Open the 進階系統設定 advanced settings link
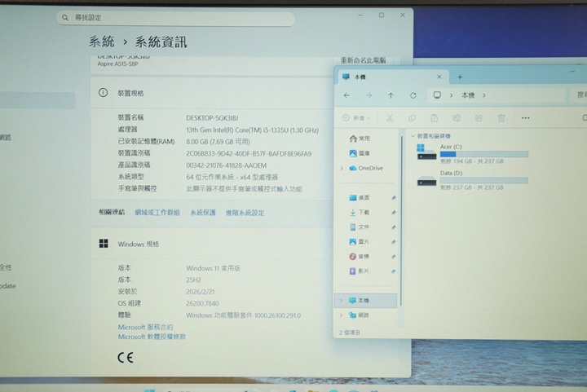Viewport: 587px width, 392px height. point(245,213)
